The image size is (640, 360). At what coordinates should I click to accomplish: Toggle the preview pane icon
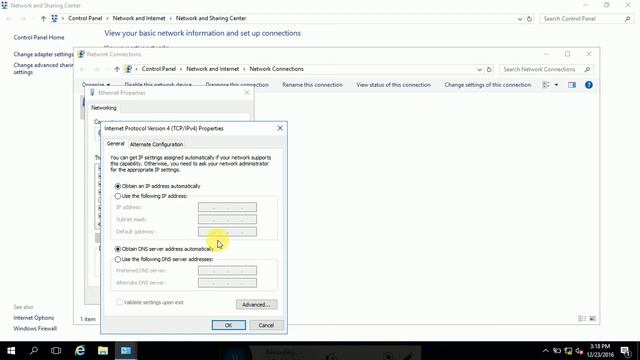(x=572, y=85)
